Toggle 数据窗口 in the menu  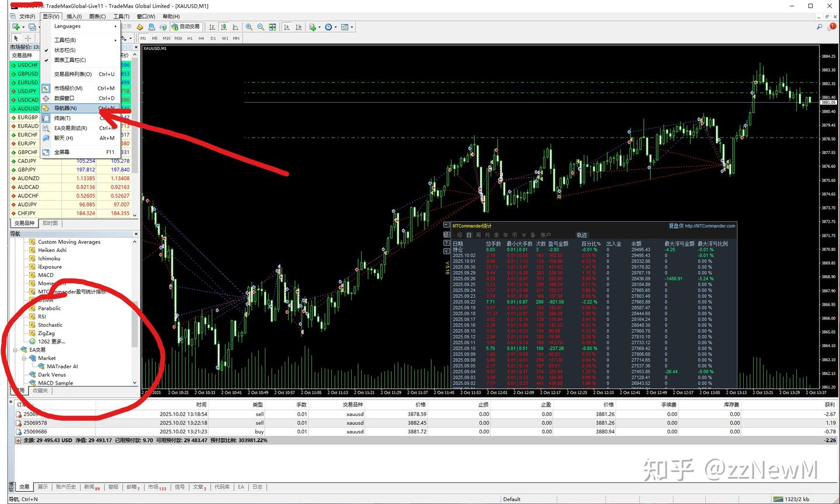point(80,98)
